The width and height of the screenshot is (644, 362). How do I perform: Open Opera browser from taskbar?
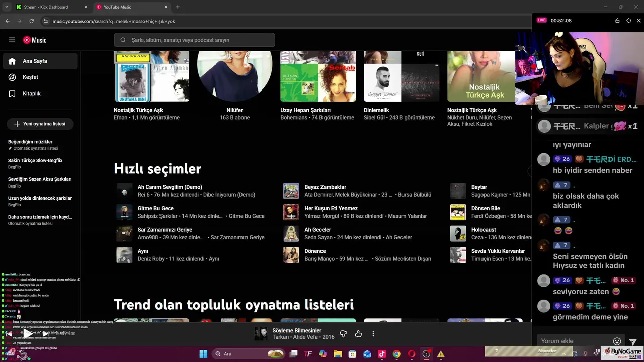point(412,354)
